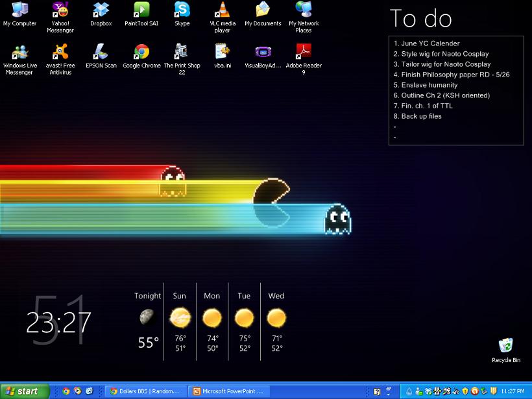
Task: Switch to the Dollars BBS Chrome window
Action: [147, 391]
